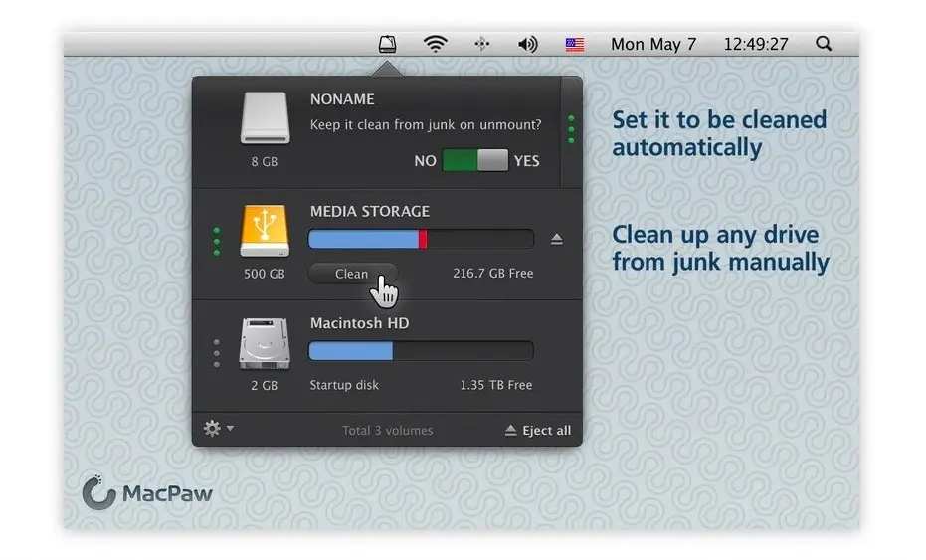Click the menu bar icon left of volume

(481, 45)
